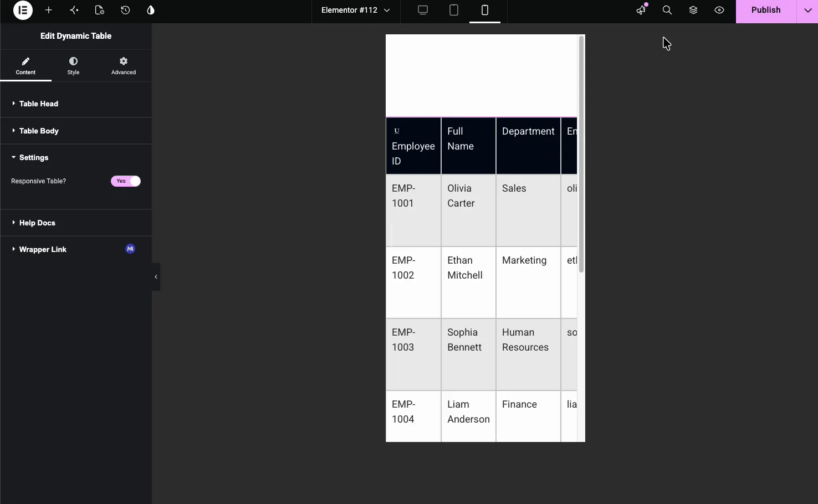
Task: Switch to the Style tab label
Action: tap(73, 73)
